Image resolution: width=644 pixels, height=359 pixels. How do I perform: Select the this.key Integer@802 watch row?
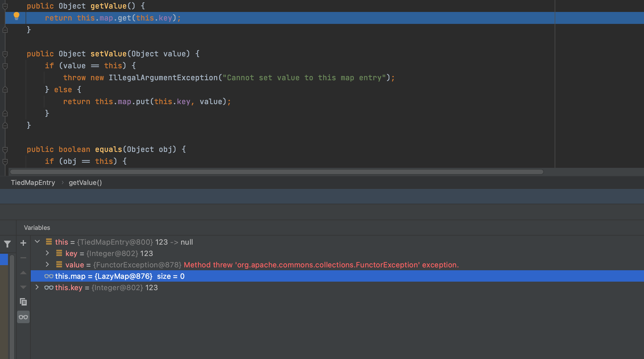coord(337,287)
